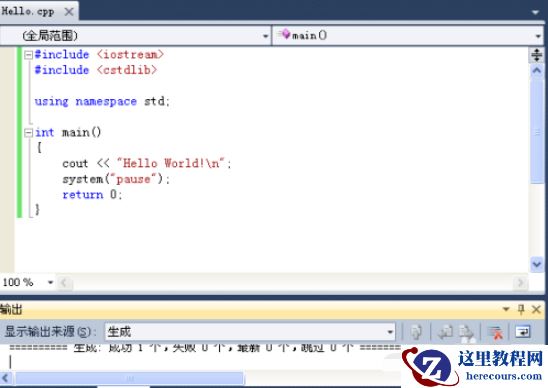Click the editor scroll down arrow
548x388 pixels.
(x=537, y=264)
